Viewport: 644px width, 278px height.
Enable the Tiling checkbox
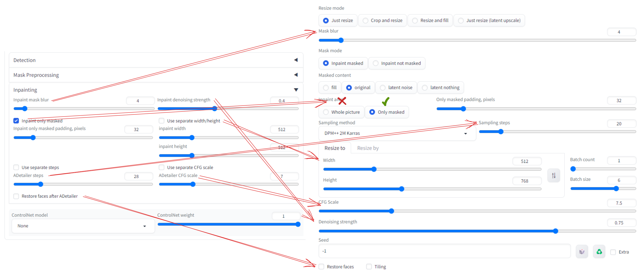click(369, 267)
